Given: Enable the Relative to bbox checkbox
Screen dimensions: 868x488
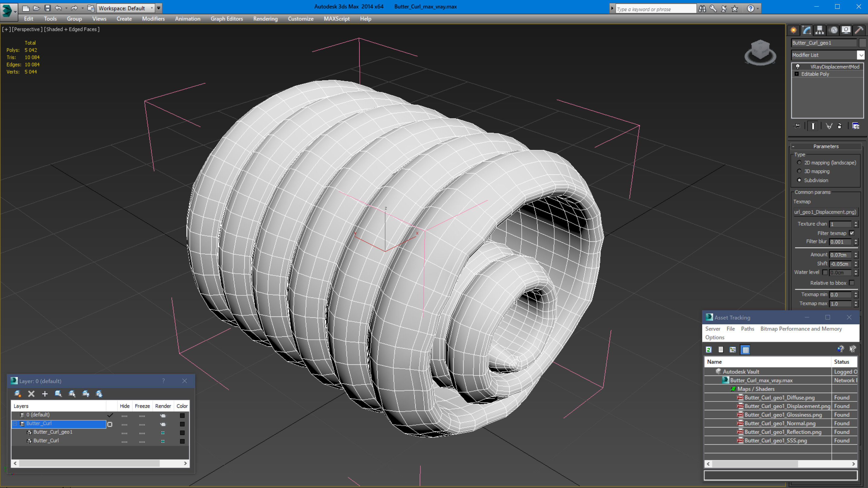Looking at the screenshot, I should (852, 283).
